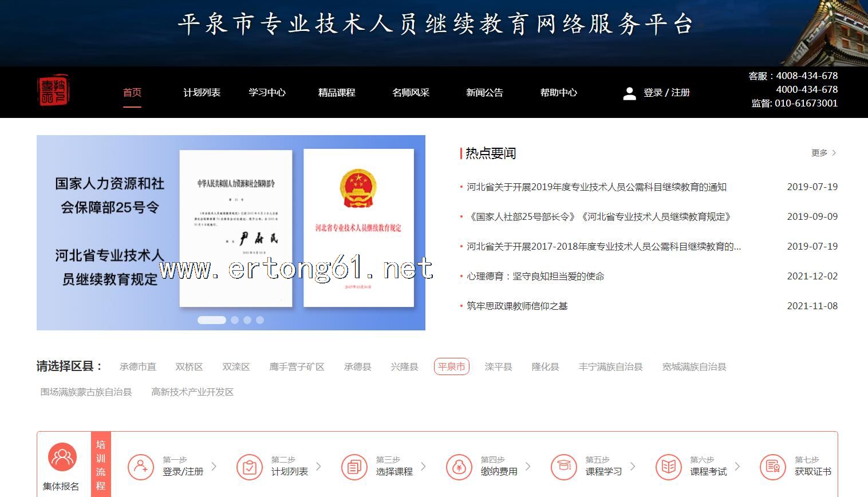The height and width of the screenshot is (497, 868).
Task: Click the 计划列表 clipboard step icon
Action: click(249, 467)
